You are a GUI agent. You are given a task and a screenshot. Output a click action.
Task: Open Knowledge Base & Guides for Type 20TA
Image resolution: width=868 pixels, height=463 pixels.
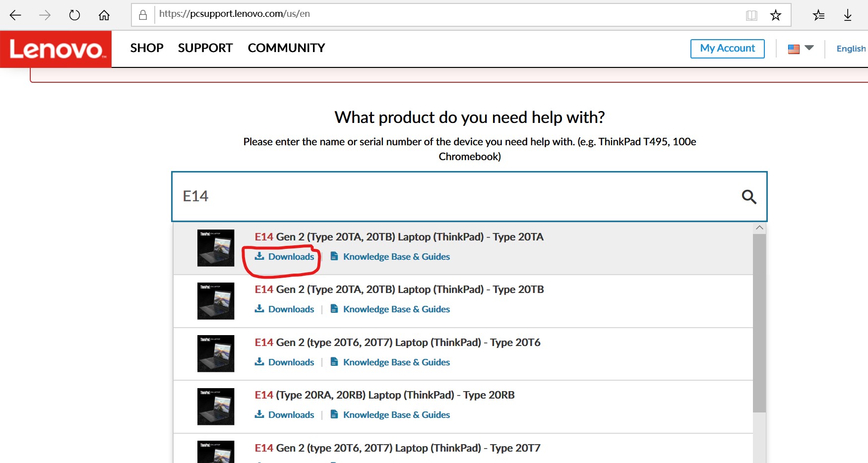point(396,257)
